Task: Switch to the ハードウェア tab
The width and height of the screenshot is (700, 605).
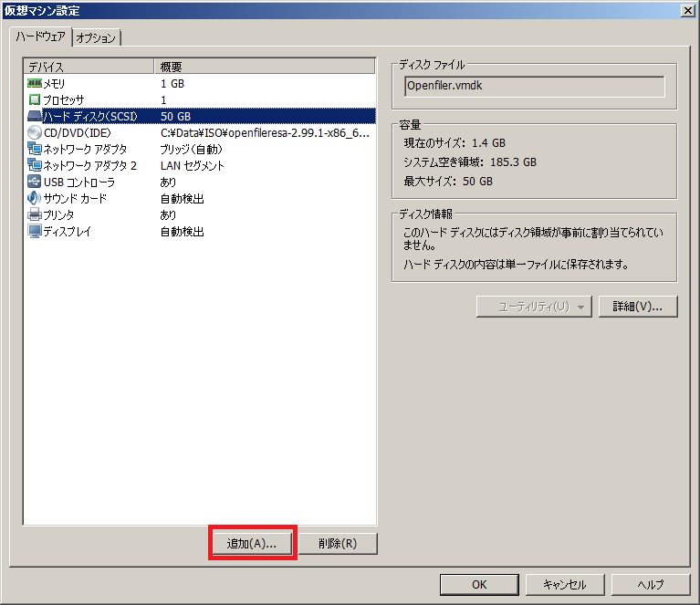Action: [41, 37]
